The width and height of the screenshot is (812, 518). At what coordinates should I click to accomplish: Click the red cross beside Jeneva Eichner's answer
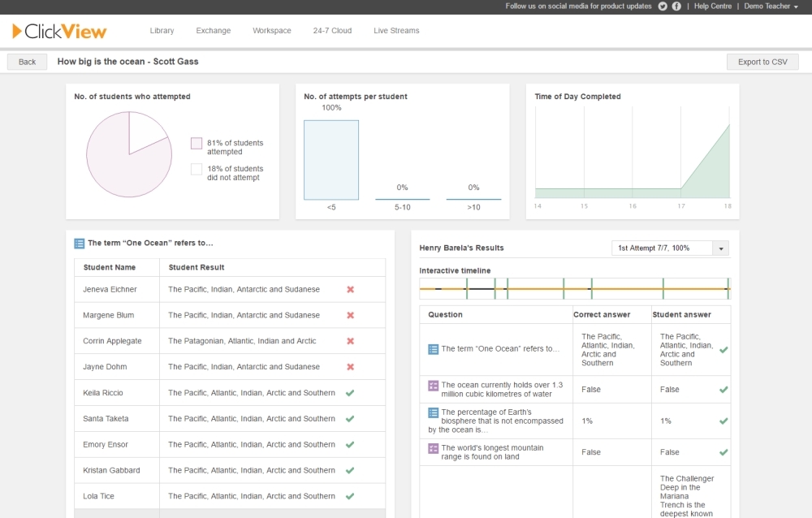pos(350,290)
